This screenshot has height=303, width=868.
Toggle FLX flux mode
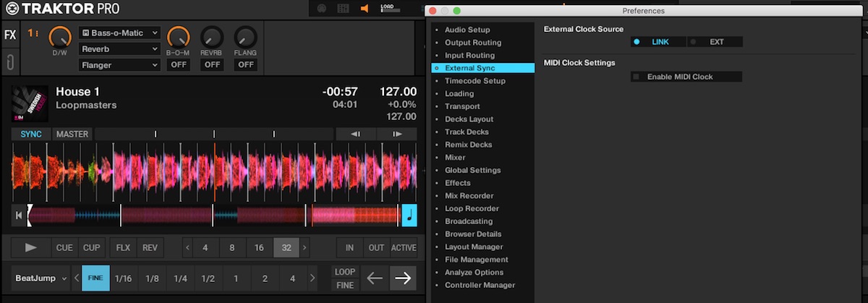pyautogui.click(x=124, y=247)
